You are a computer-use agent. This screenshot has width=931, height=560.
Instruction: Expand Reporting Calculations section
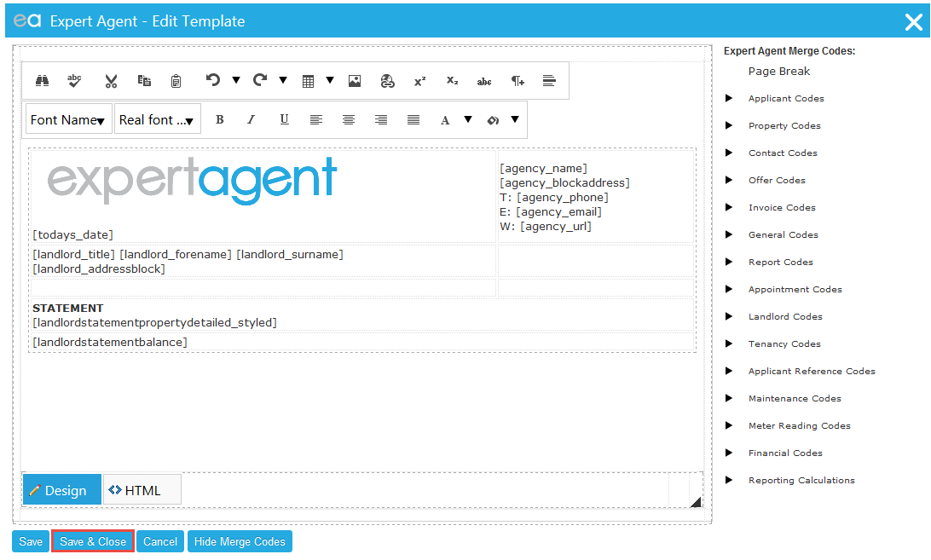click(729, 481)
